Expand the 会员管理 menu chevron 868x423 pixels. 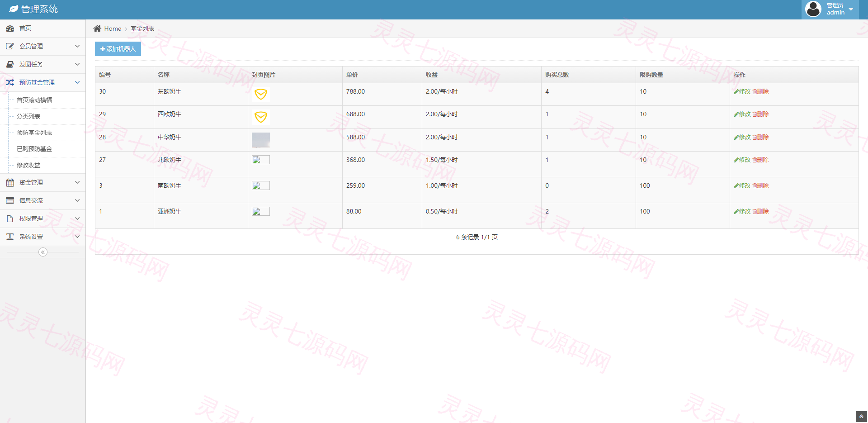coord(77,46)
